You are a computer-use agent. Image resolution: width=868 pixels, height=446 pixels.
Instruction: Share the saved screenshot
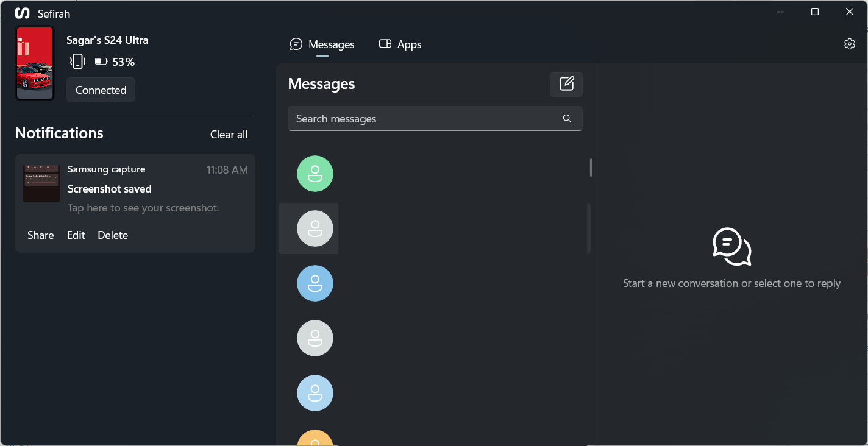tap(40, 235)
